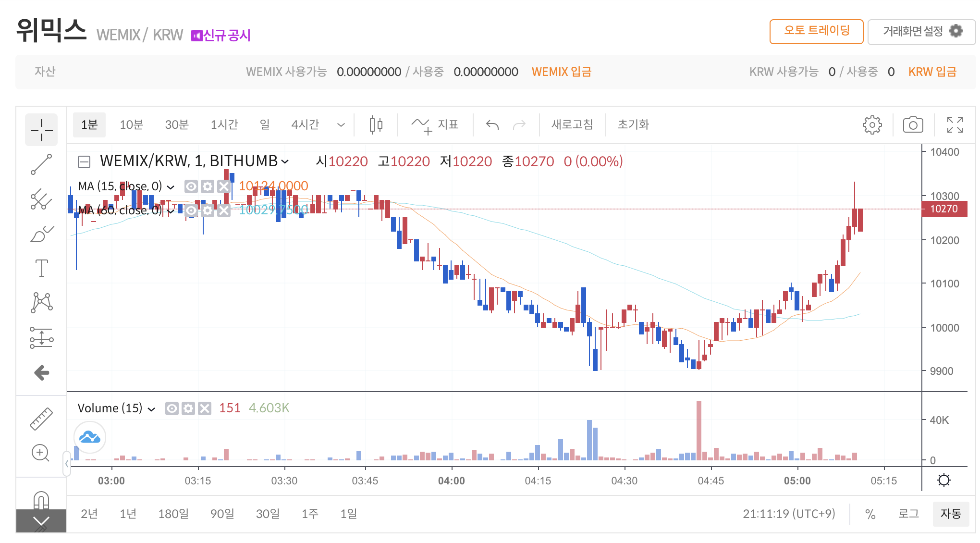Collapse the chart legend minus box
Image resolution: width=980 pixels, height=543 pixels.
point(84,162)
